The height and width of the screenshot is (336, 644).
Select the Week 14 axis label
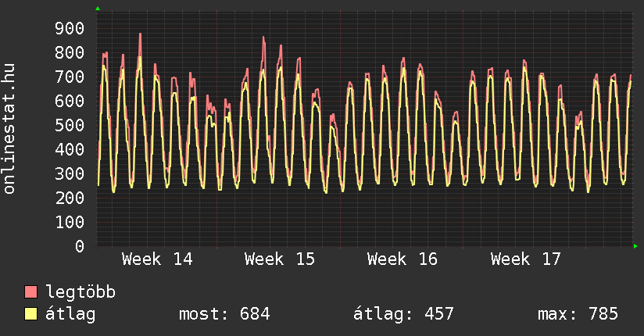coord(157,259)
